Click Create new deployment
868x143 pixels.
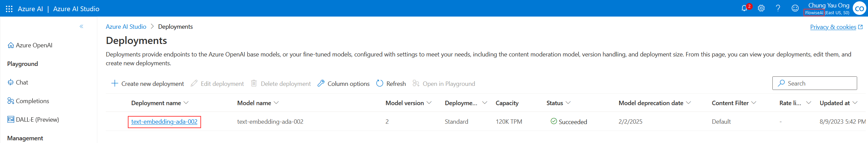pyautogui.click(x=147, y=84)
